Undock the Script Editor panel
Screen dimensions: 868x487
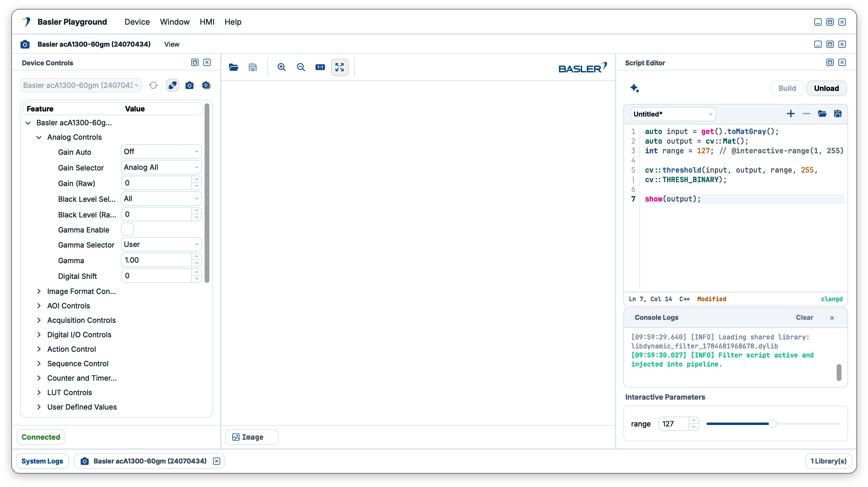pyautogui.click(x=830, y=62)
